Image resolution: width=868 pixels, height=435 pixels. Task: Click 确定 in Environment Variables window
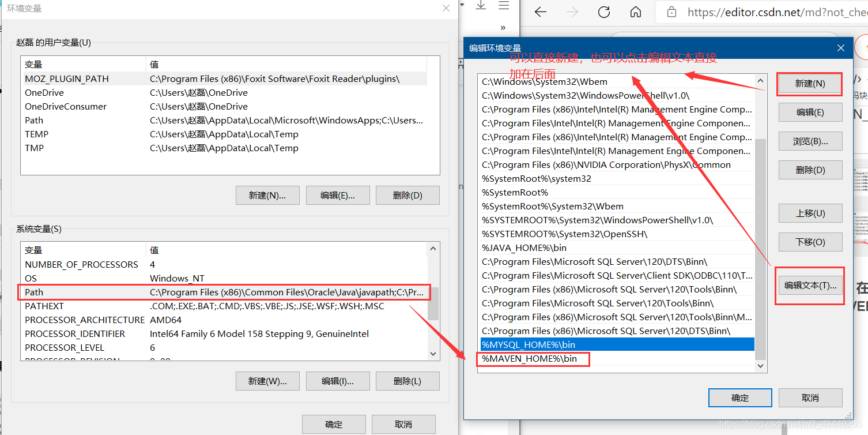334,425
